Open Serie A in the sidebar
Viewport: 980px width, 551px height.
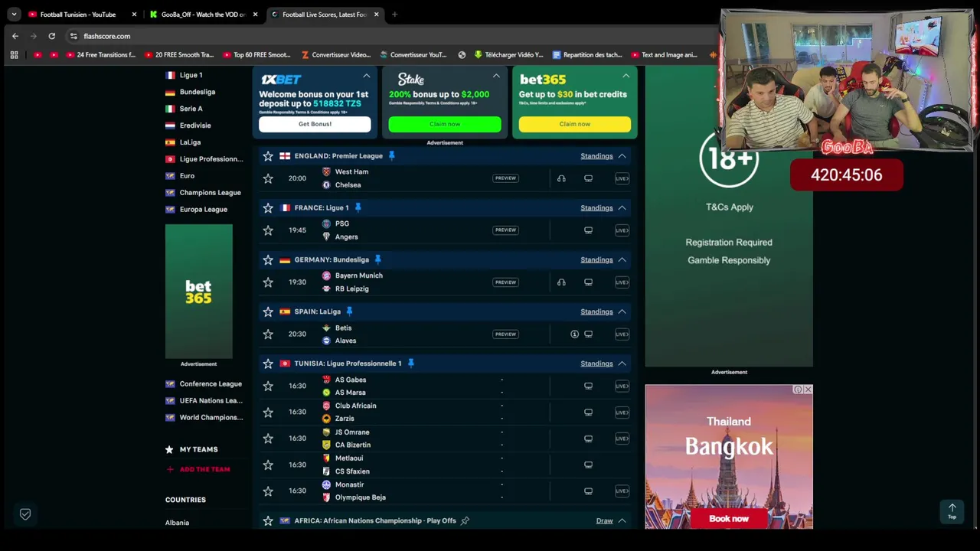pos(191,109)
